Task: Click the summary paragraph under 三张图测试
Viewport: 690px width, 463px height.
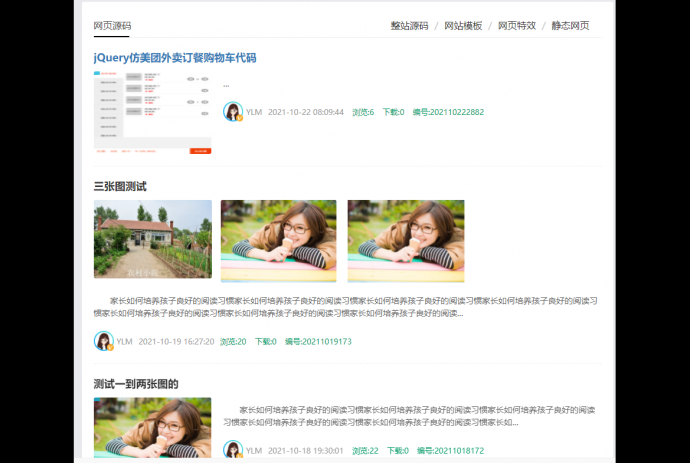Action: tap(345, 307)
